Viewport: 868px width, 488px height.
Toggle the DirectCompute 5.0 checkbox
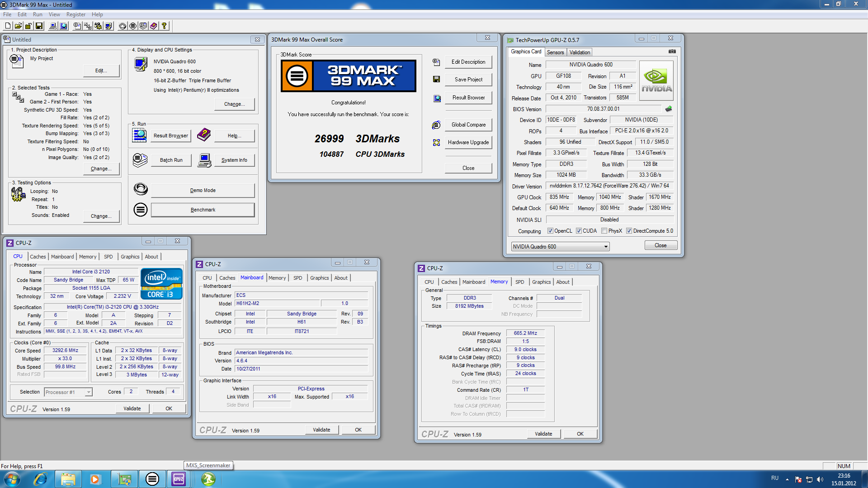point(629,231)
